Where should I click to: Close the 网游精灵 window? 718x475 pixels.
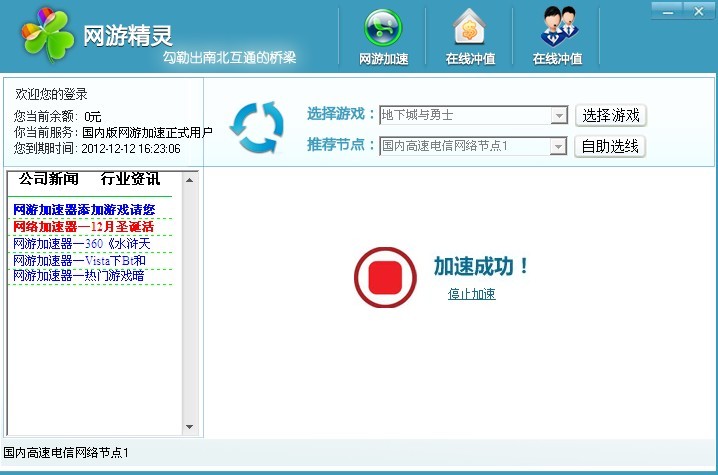pos(699,11)
